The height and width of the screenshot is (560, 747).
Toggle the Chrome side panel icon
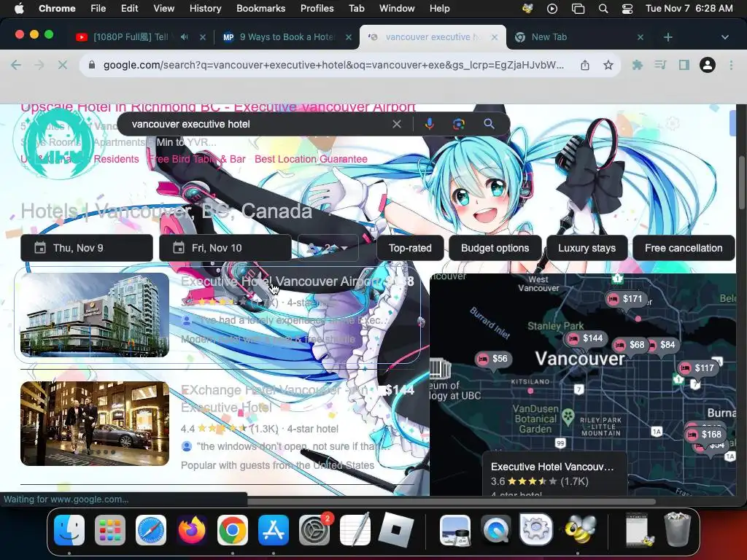click(684, 65)
